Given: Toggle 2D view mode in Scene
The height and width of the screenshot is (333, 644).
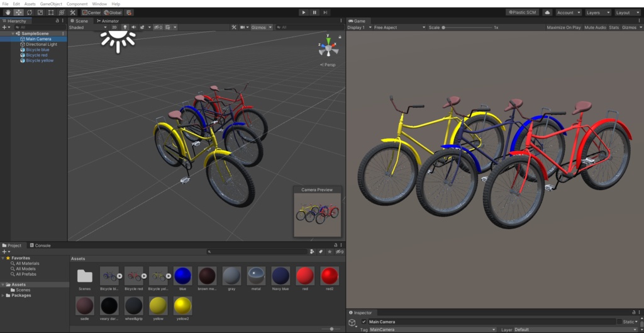Looking at the screenshot, I should [x=115, y=27].
